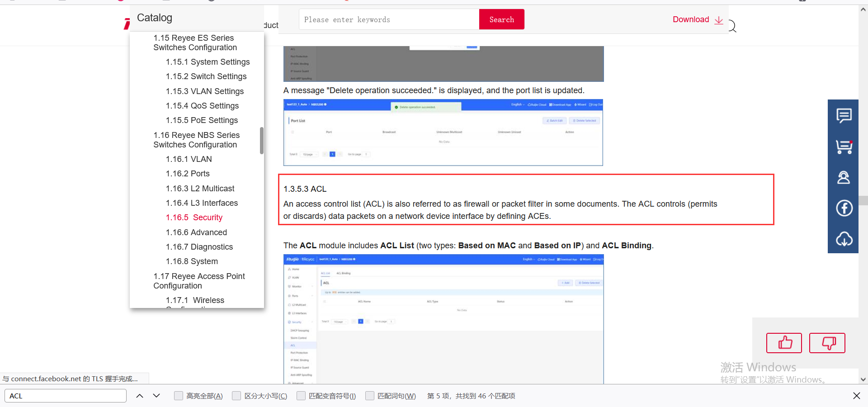Screen dimensions: 868x407
Task: Go to next find match arrow
Action: pos(156,396)
